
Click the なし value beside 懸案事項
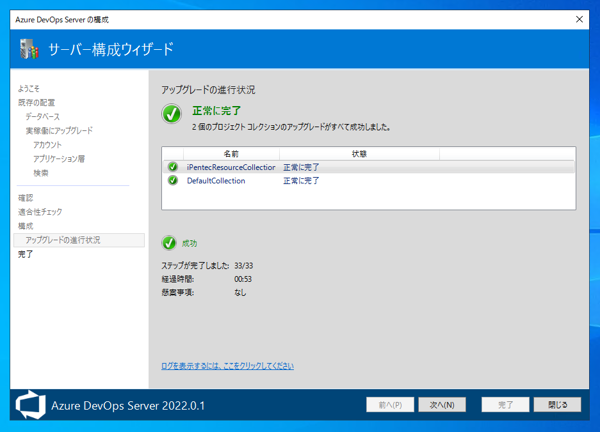(240, 293)
